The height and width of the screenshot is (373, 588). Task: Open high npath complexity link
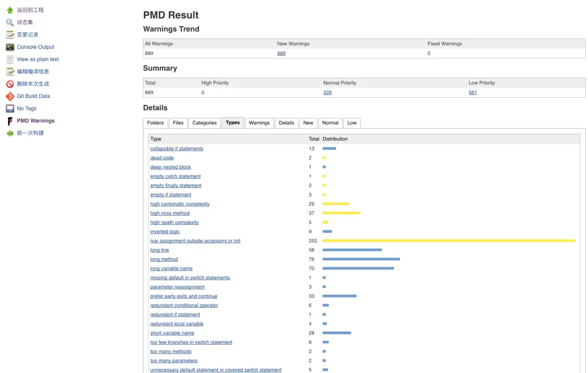pos(175,223)
